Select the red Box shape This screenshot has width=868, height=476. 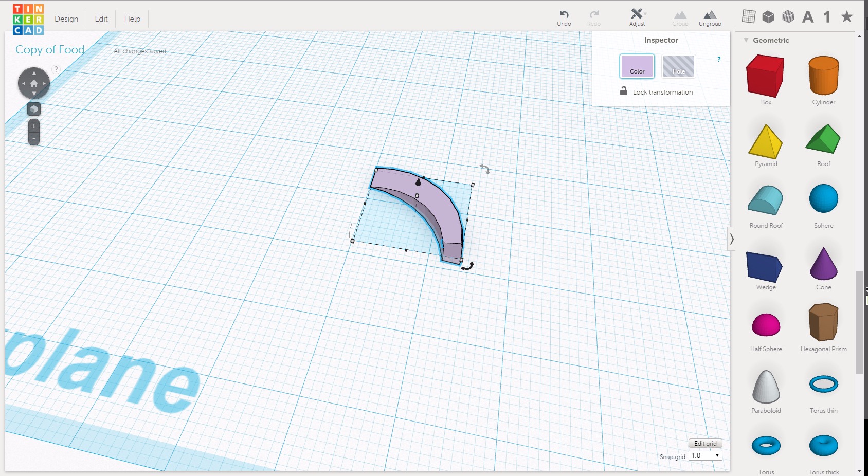pos(766,76)
